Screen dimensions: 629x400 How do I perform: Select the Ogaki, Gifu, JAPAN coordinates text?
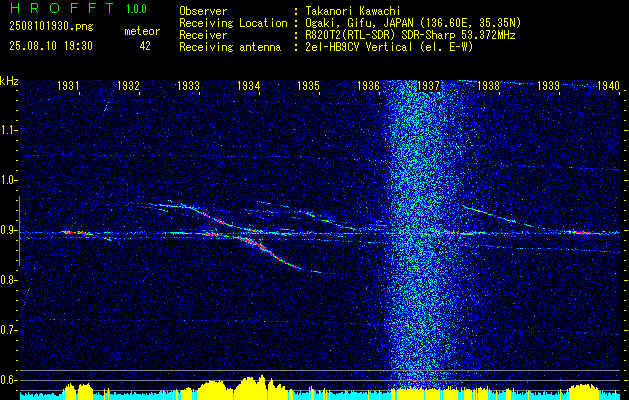pyautogui.click(x=413, y=23)
